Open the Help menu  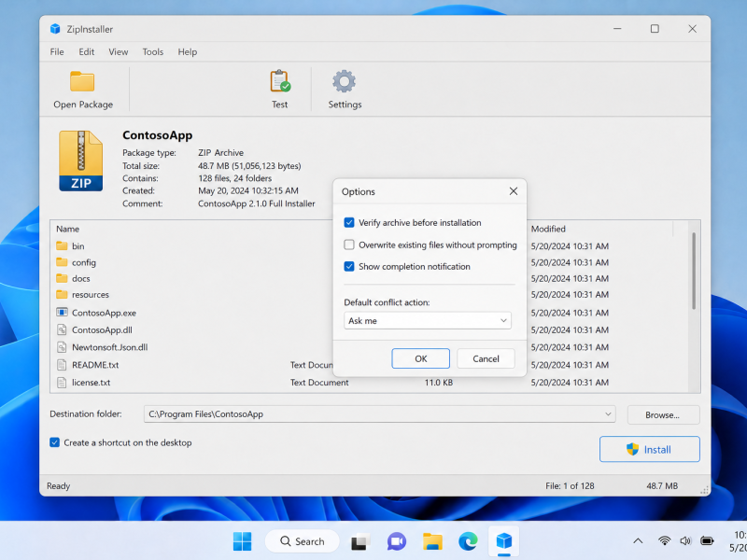click(188, 52)
